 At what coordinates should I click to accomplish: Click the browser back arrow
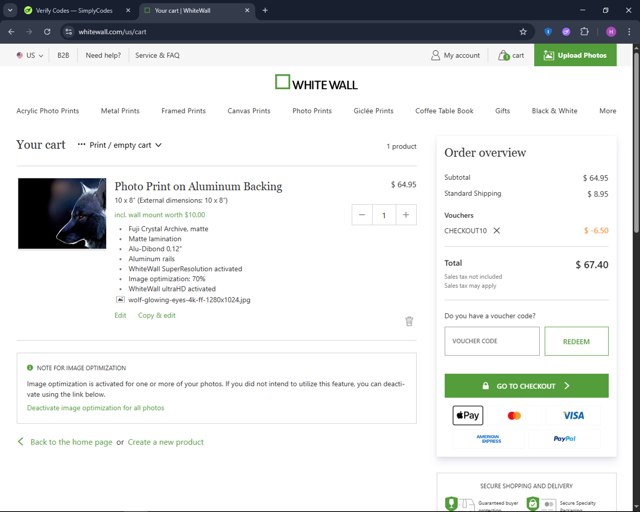[11, 32]
